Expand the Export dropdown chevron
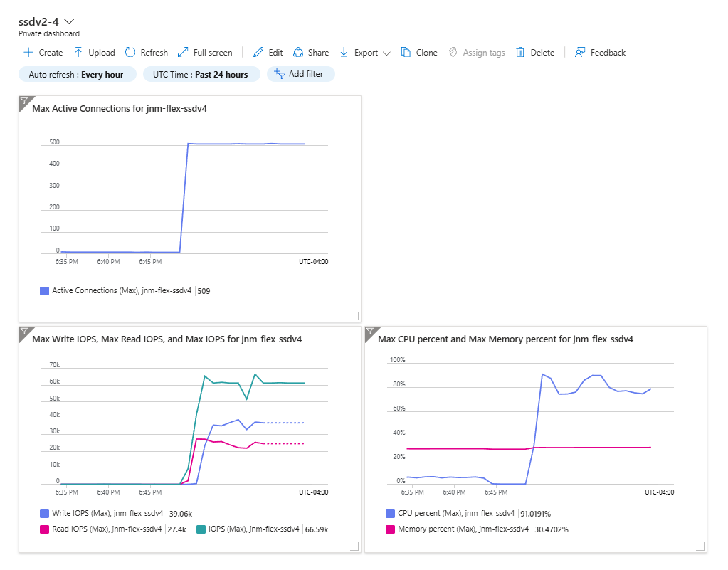This screenshot has width=728, height=570. coord(386,53)
